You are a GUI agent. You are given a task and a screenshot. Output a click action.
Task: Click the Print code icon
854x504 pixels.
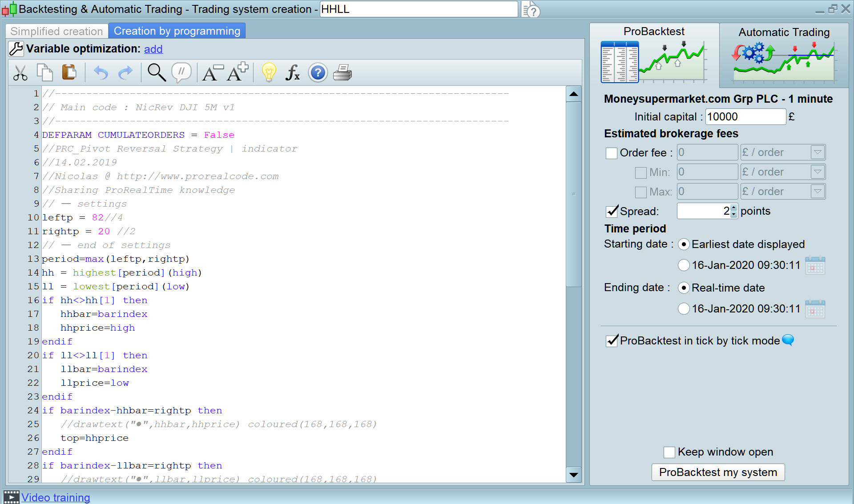342,72
